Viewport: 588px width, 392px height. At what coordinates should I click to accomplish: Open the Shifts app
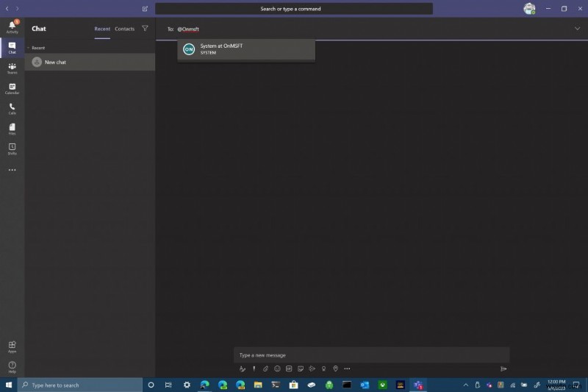12,149
